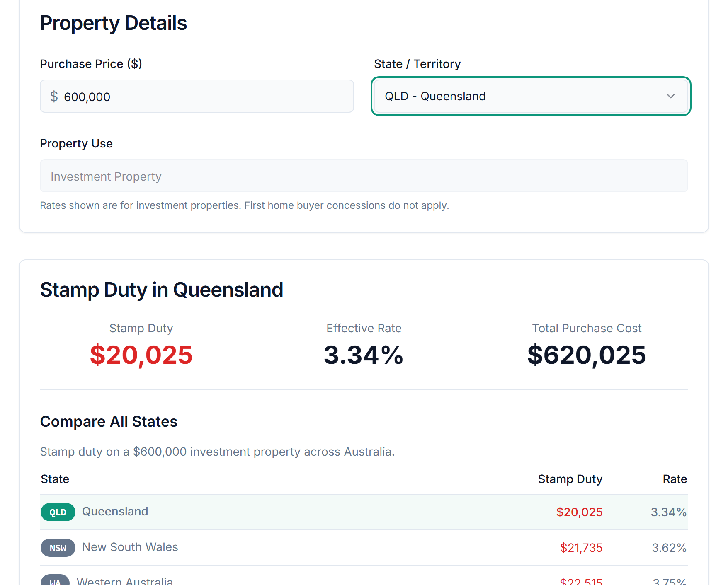Image resolution: width=728 pixels, height=585 pixels.
Task: Click the Compare All States heading
Action: tap(109, 421)
